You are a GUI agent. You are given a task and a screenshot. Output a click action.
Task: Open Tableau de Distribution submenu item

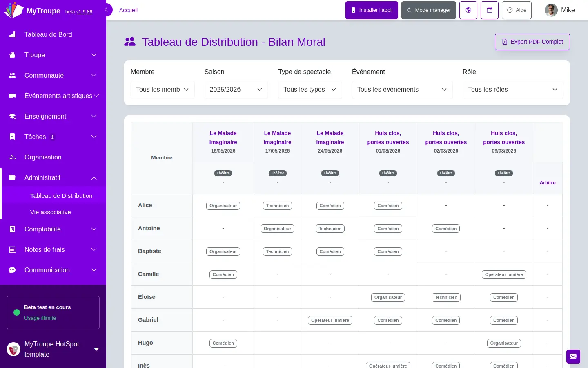(x=61, y=196)
